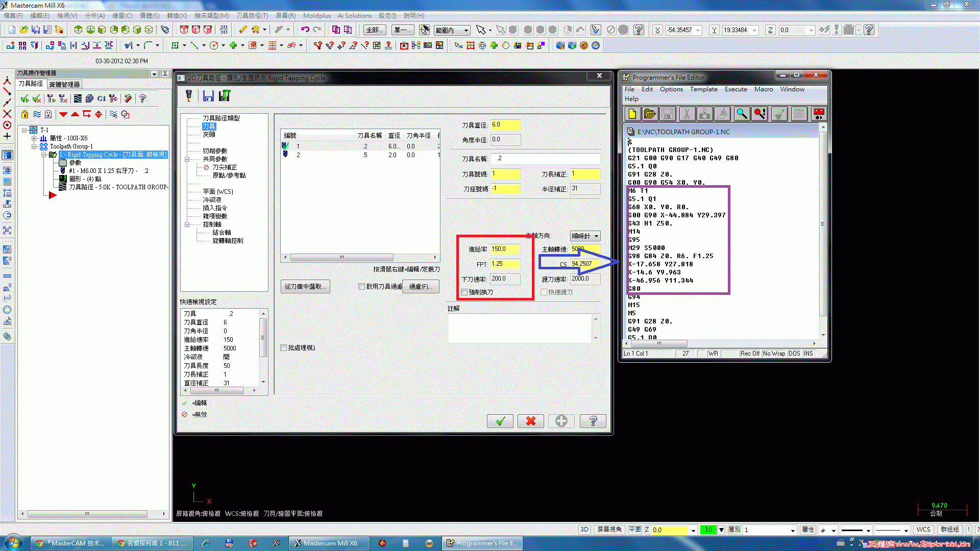Viewport: 980px width, 551px height.
Task: Click help question icon in toolpath manager
Action: [x=142, y=98]
